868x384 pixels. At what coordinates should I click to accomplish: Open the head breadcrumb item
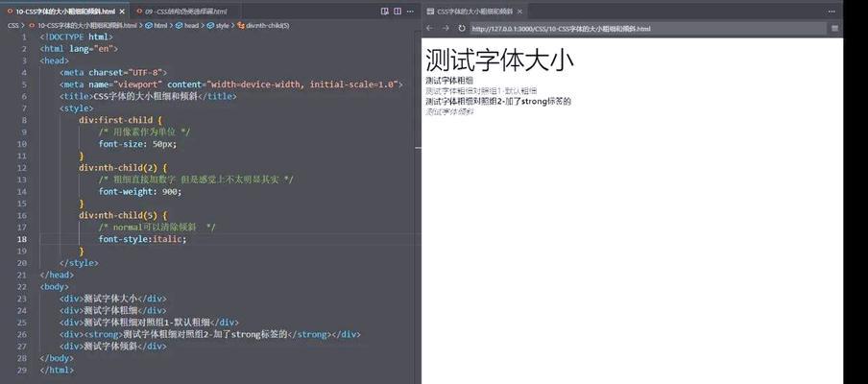tap(187, 26)
